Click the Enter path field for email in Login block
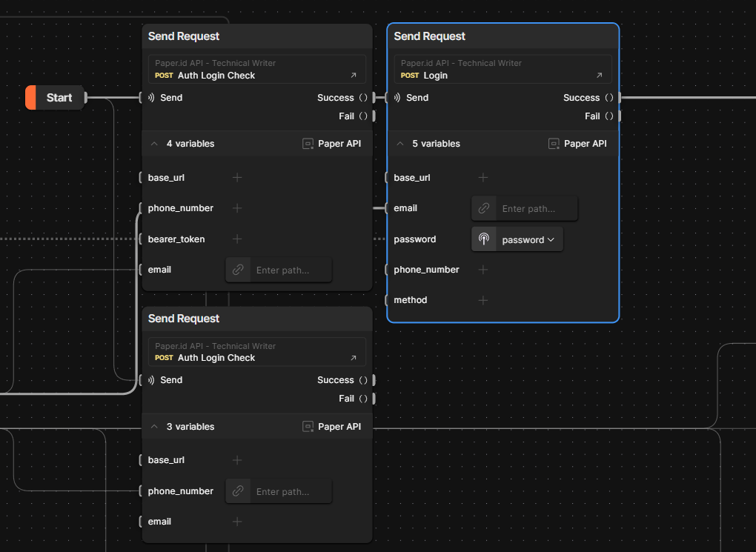This screenshot has height=552, width=756. (537, 209)
